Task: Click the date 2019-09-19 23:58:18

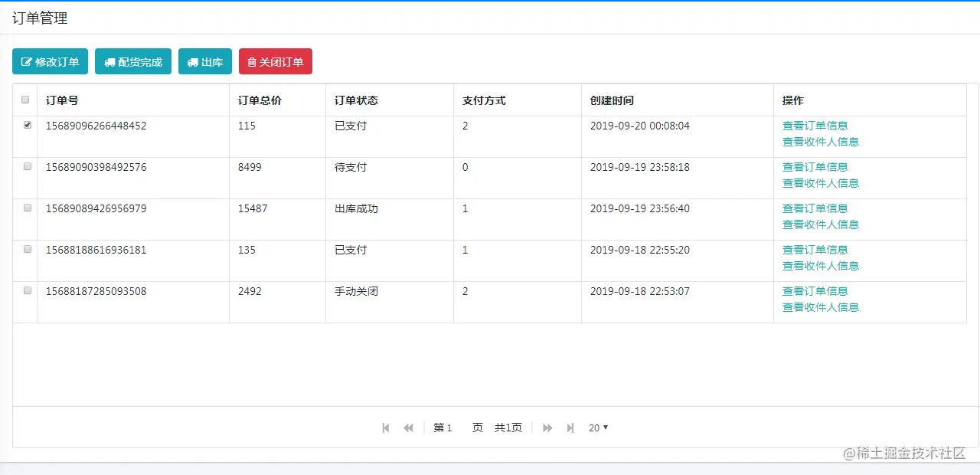Action: point(640,167)
